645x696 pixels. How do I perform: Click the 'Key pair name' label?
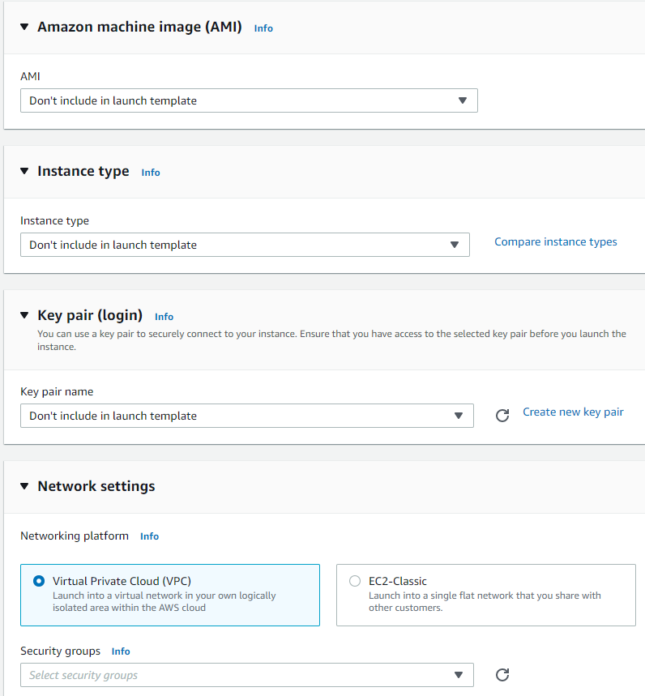[57, 392]
